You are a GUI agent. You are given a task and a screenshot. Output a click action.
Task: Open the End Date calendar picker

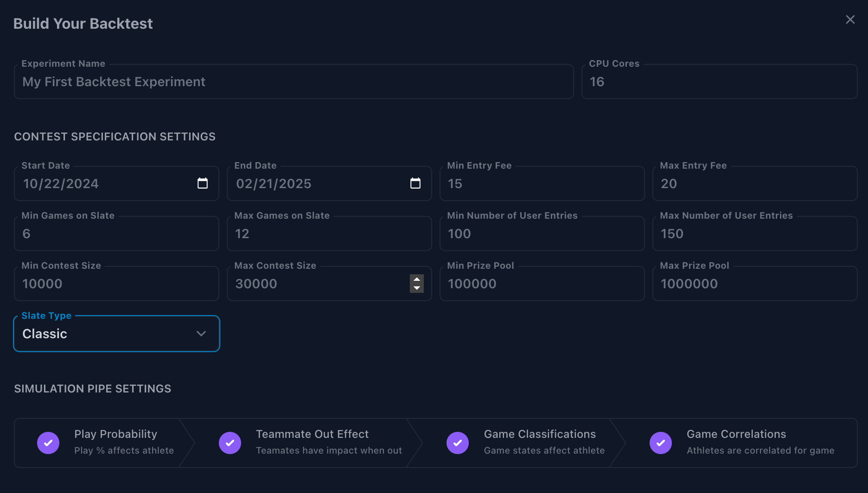click(415, 183)
